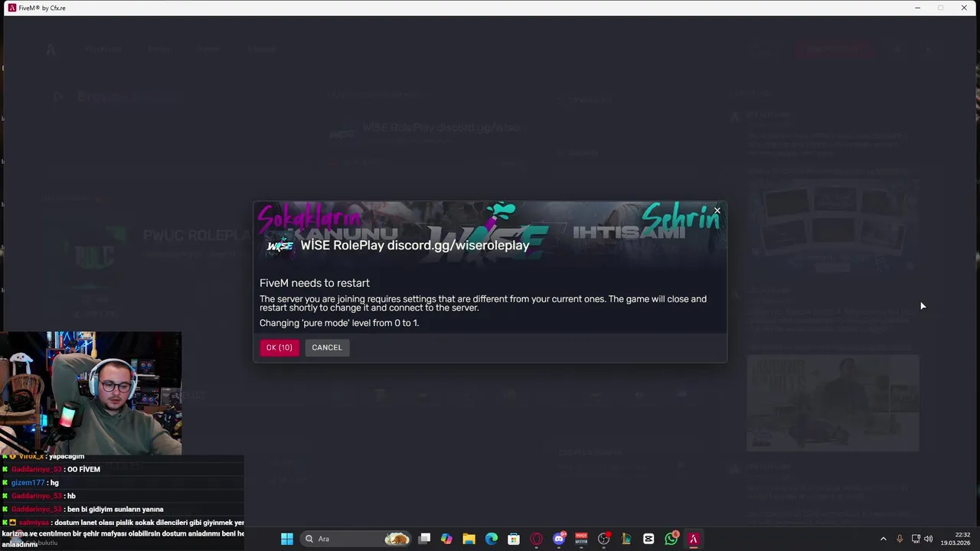
Task: Open Microsoft Store from the taskbar
Action: (514, 539)
